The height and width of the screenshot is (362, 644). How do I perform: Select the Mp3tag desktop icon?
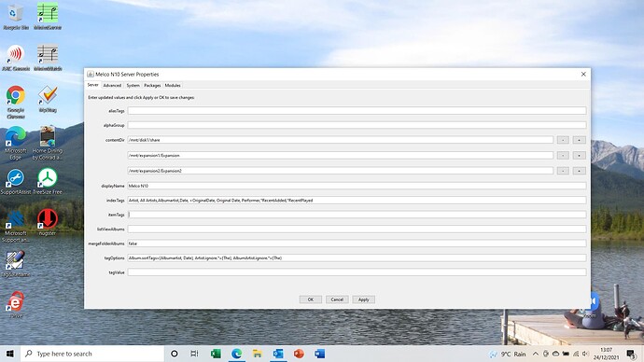click(48, 99)
